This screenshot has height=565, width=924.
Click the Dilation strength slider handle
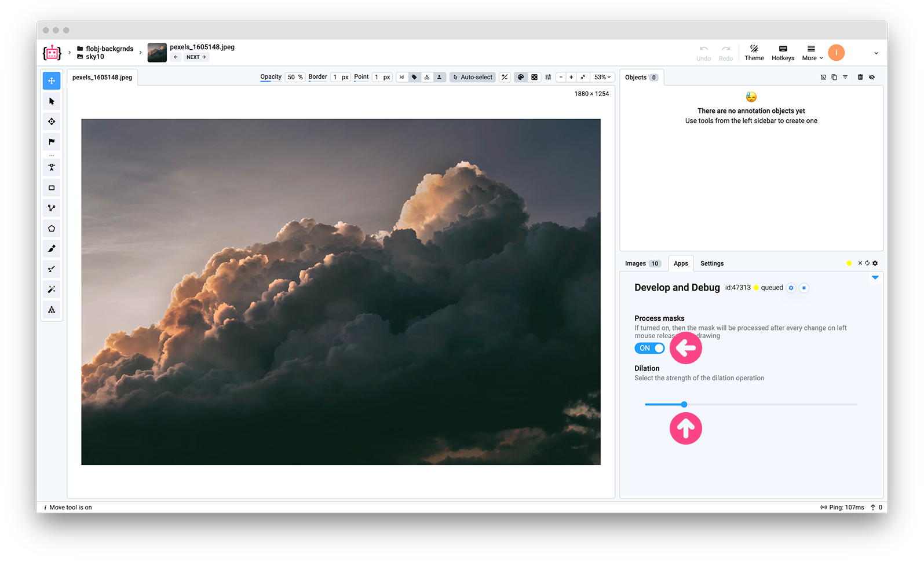[x=684, y=405]
